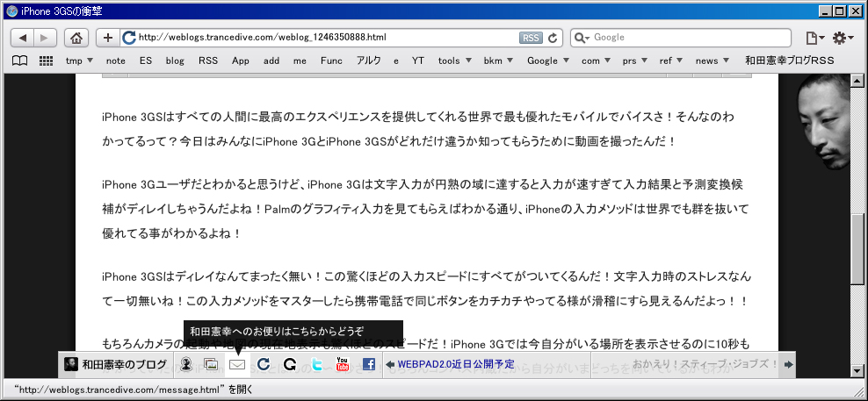The image size is (868, 401).
Task: Expand the Google bookmarks folder
Action: [x=548, y=61]
